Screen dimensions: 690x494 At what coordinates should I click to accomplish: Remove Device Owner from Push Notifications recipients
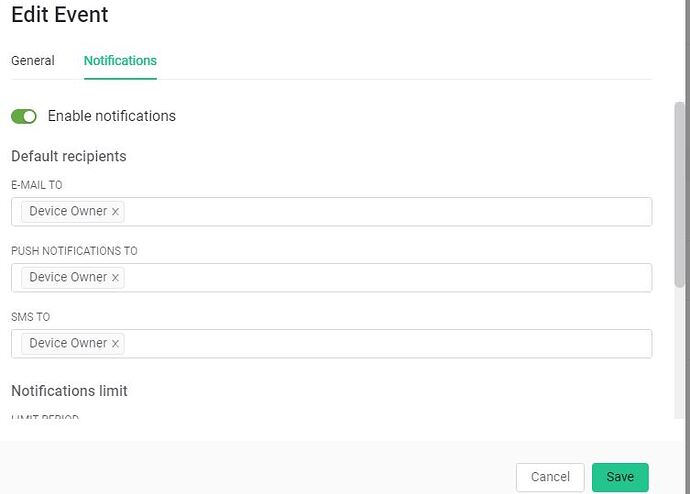tap(116, 278)
